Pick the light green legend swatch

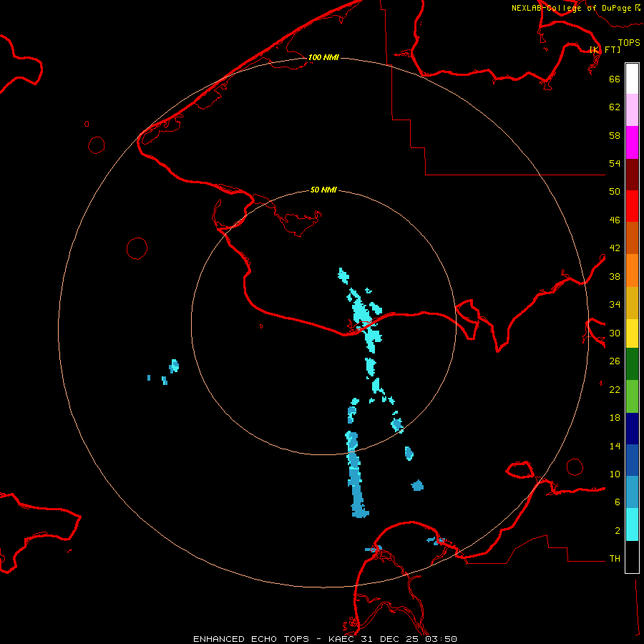coord(632,396)
